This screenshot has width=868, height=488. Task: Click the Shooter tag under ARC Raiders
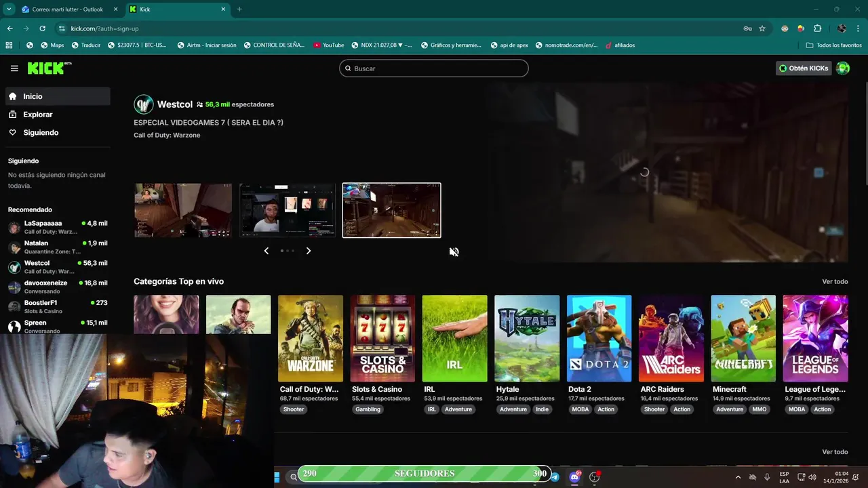point(654,409)
